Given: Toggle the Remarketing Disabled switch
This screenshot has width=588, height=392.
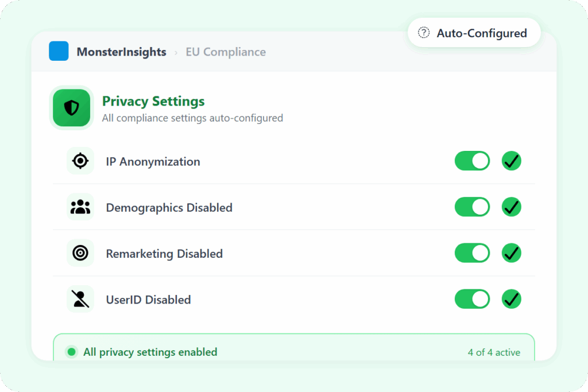Looking at the screenshot, I should (472, 253).
